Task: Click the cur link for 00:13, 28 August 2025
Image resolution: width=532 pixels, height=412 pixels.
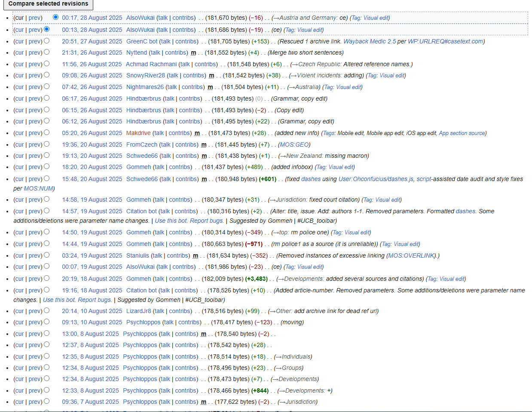Action: [19, 30]
